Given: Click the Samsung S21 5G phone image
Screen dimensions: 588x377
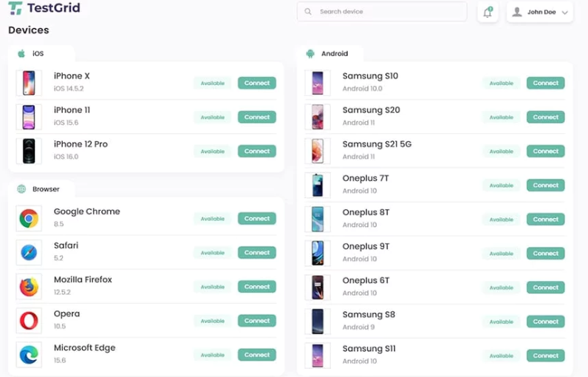Looking at the screenshot, I should pos(318,152).
